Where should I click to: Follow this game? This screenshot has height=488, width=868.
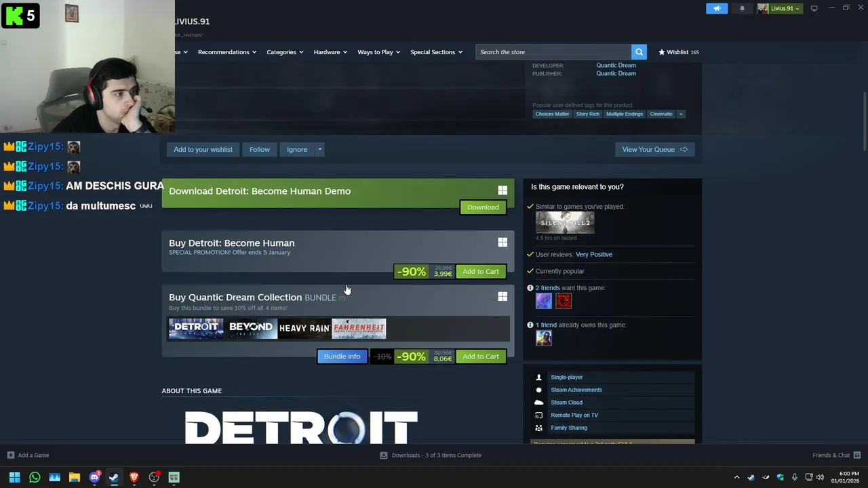pyautogui.click(x=259, y=149)
